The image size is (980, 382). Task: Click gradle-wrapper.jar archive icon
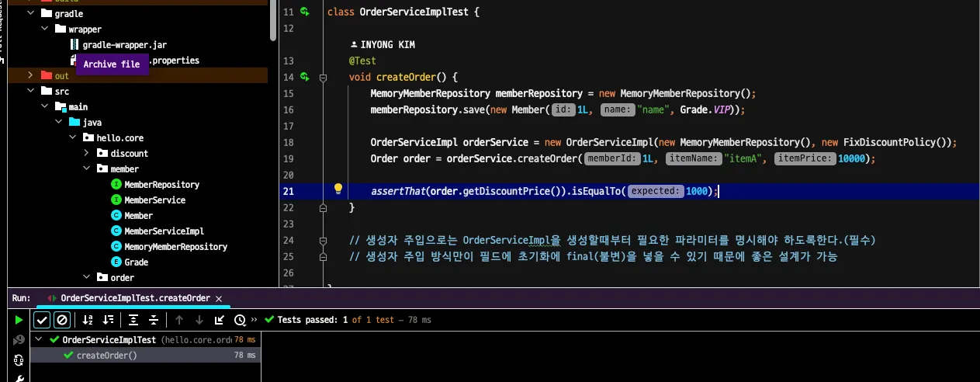[x=74, y=44]
